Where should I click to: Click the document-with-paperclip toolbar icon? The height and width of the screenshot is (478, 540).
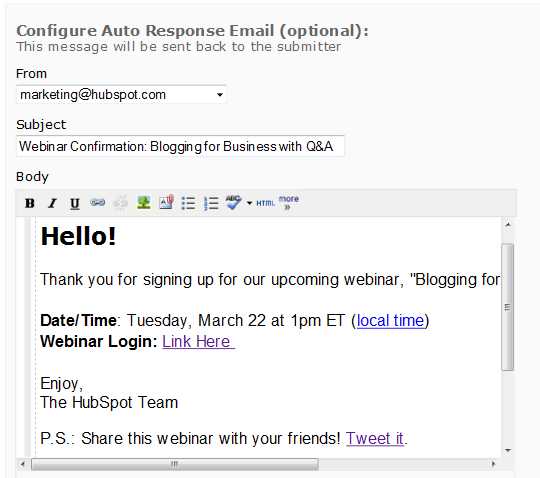tap(166, 202)
